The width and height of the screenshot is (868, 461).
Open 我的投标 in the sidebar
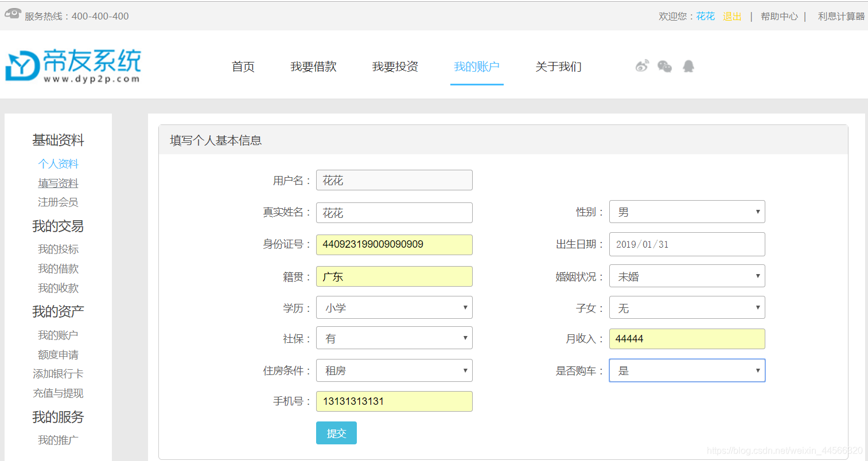click(x=58, y=249)
